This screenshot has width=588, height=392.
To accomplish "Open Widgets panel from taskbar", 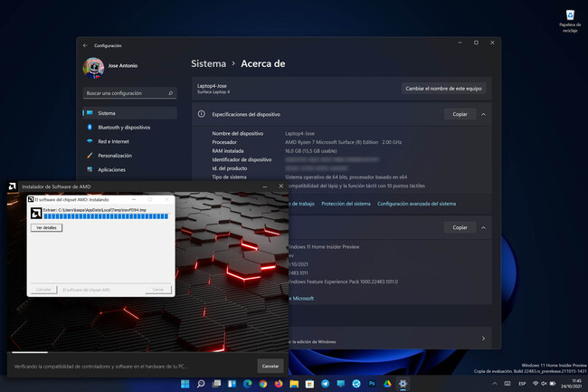I will click(232, 384).
